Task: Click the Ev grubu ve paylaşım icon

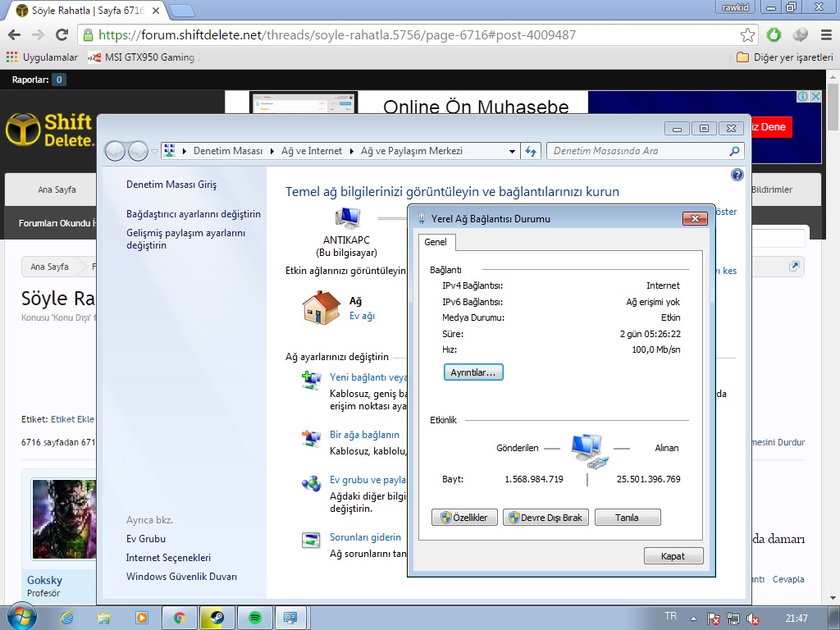Action: [311, 483]
